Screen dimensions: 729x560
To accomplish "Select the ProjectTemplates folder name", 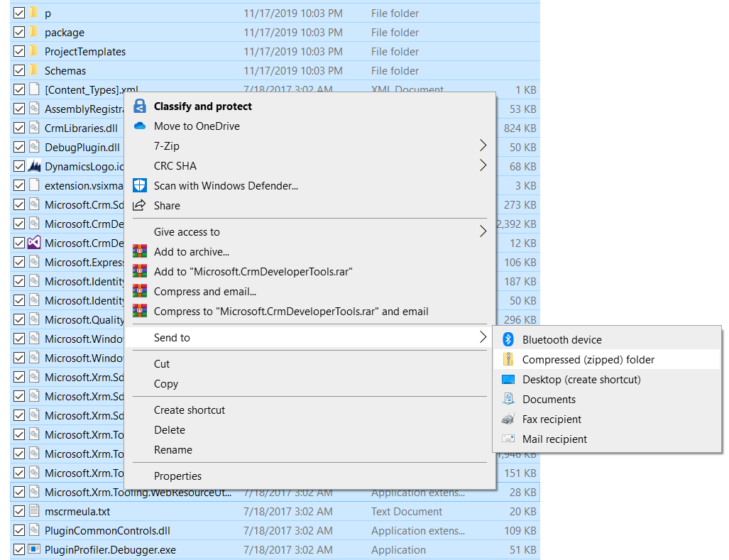I will pos(85,51).
